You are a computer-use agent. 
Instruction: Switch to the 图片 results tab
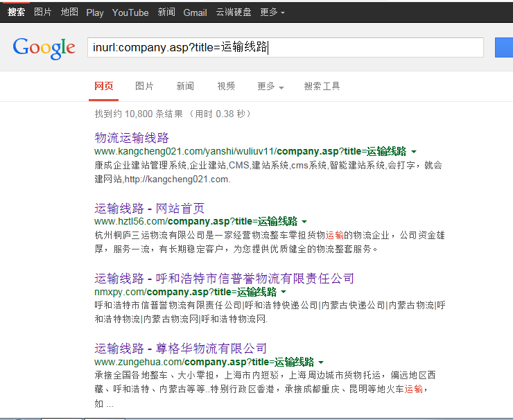(144, 87)
